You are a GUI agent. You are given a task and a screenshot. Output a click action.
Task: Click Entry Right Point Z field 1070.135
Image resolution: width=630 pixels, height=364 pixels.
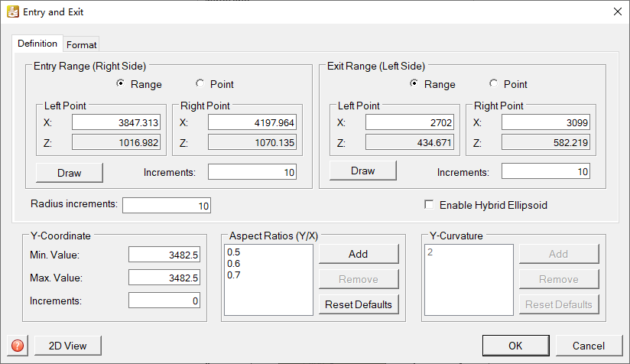tap(252, 142)
